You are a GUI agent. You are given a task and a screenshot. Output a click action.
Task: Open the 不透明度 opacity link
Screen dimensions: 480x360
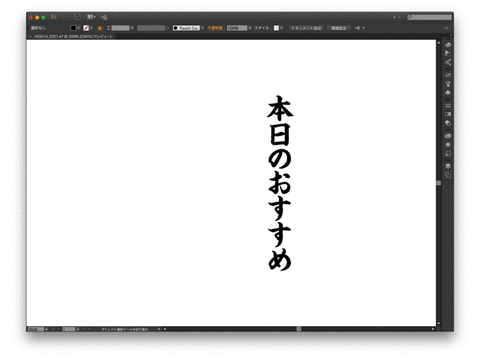(x=215, y=28)
